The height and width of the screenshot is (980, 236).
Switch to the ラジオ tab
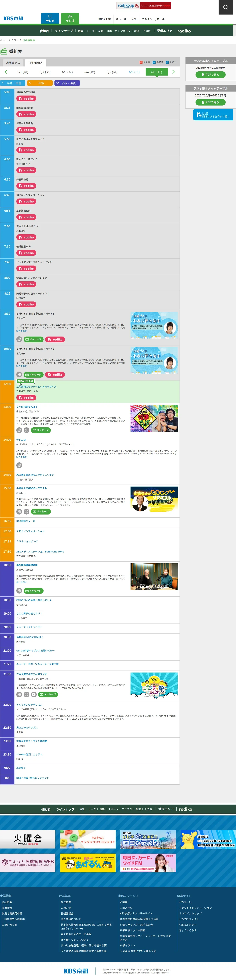(x=70, y=18)
